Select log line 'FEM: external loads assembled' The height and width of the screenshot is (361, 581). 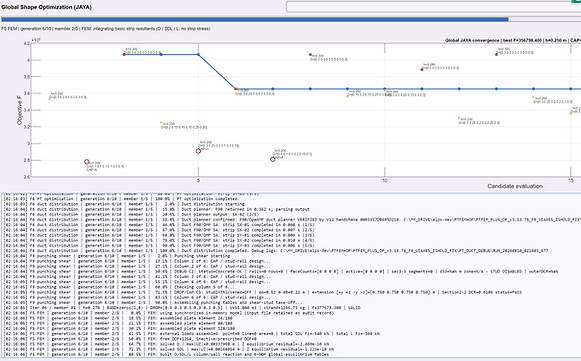(191, 334)
